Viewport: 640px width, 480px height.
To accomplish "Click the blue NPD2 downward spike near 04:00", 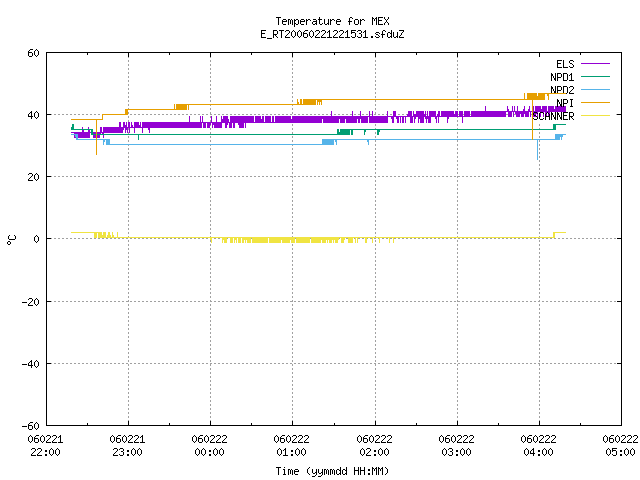I will point(537,150).
